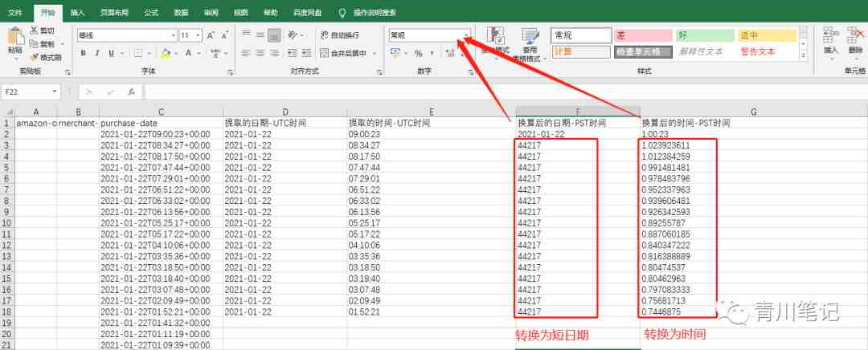
Task: Decrease font size with smaller A icon
Action: (224, 35)
